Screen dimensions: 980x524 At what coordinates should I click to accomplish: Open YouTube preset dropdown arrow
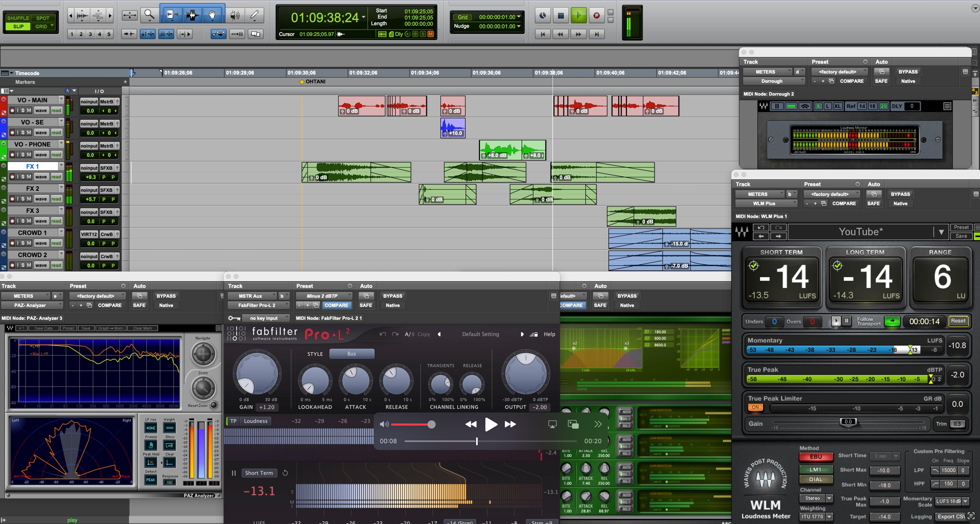pos(941,232)
